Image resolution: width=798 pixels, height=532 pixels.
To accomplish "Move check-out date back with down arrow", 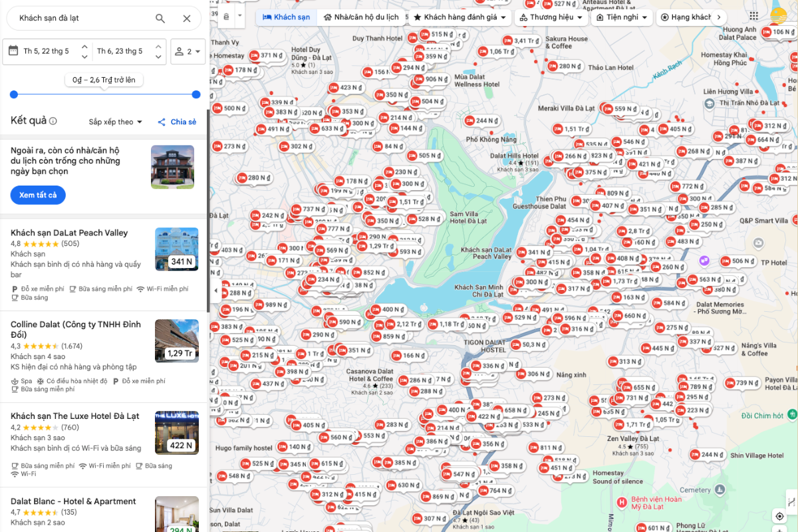I will tap(158, 57).
